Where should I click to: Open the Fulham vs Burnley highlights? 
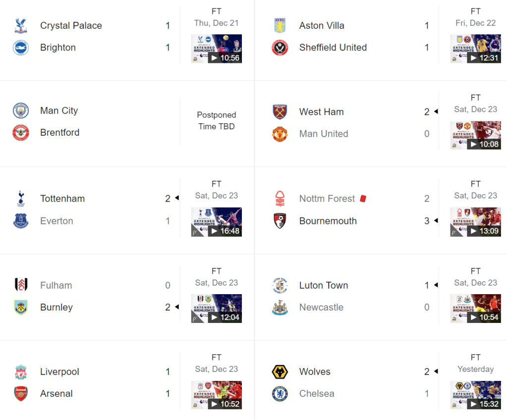click(x=217, y=309)
